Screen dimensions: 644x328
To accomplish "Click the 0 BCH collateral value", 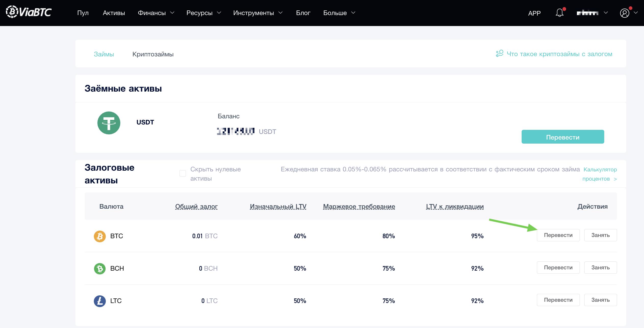I will coord(208,268).
